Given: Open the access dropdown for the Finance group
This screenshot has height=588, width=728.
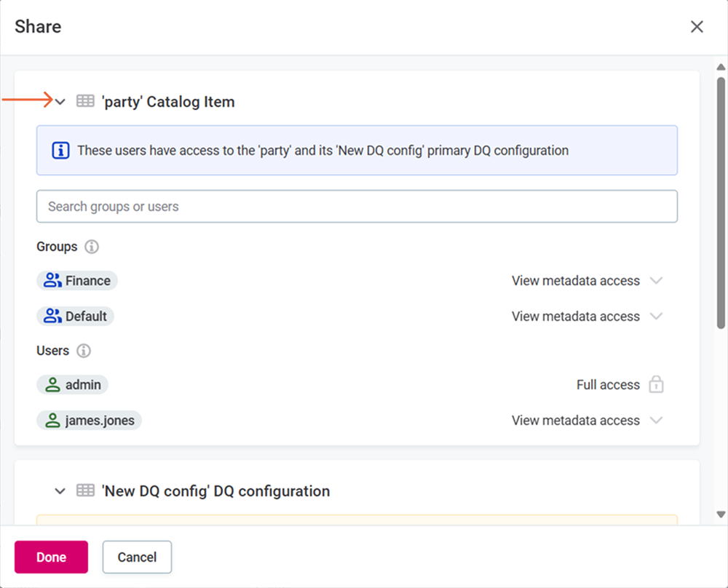Looking at the screenshot, I should click(656, 280).
